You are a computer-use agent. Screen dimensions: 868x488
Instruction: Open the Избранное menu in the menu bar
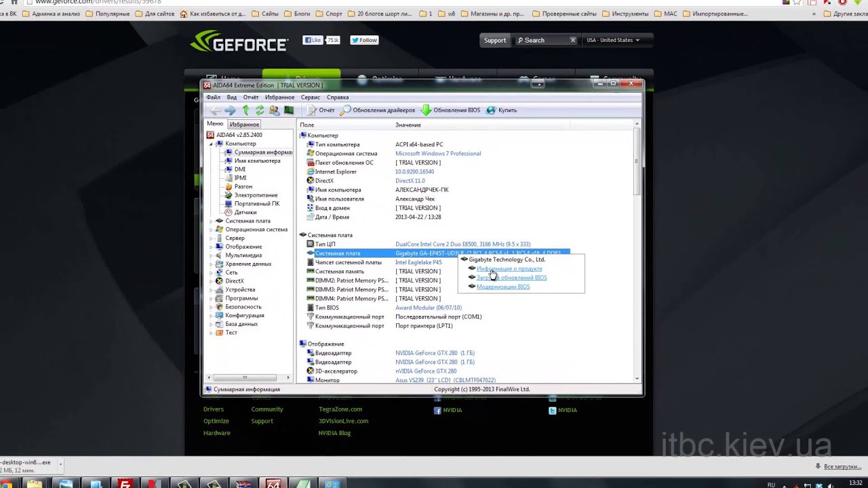coord(279,97)
